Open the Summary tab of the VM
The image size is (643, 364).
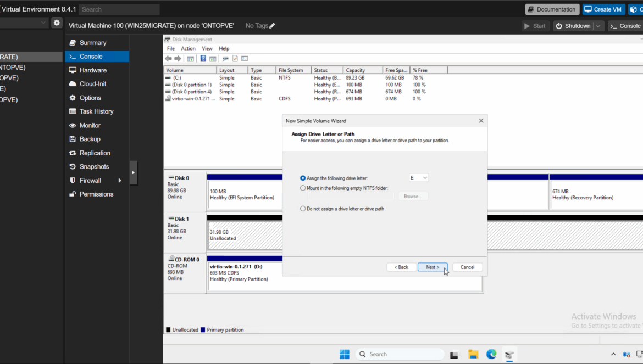pos(97,43)
